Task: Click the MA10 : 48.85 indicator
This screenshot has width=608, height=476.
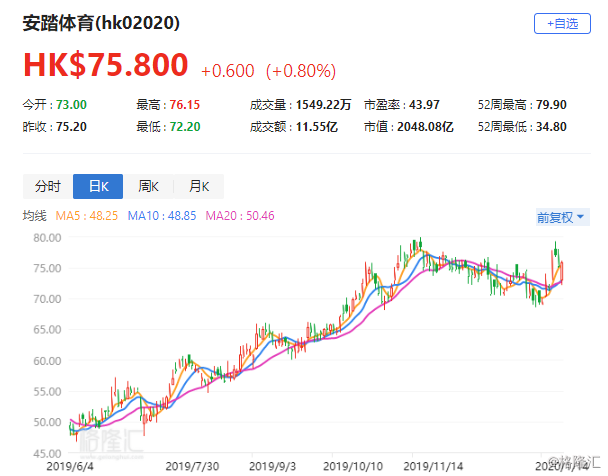Action: (x=162, y=216)
